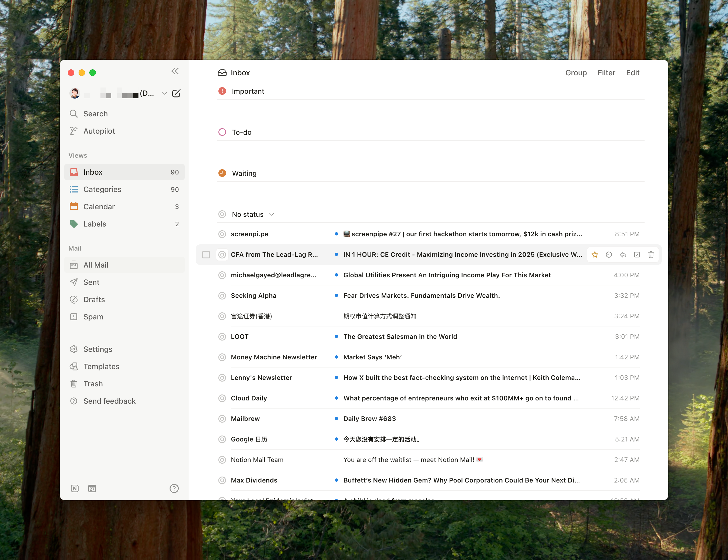
Task: Snooze the hovered email with clock icon
Action: click(609, 255)
